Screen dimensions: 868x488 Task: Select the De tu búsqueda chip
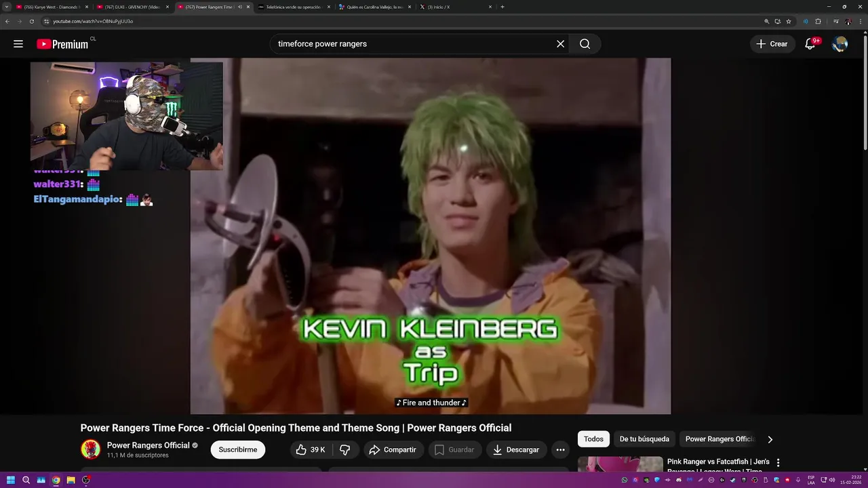pos(644,439)
